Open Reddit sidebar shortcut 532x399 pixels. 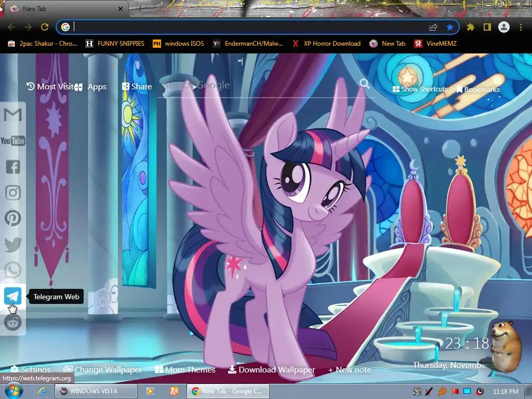click(13, 322)
